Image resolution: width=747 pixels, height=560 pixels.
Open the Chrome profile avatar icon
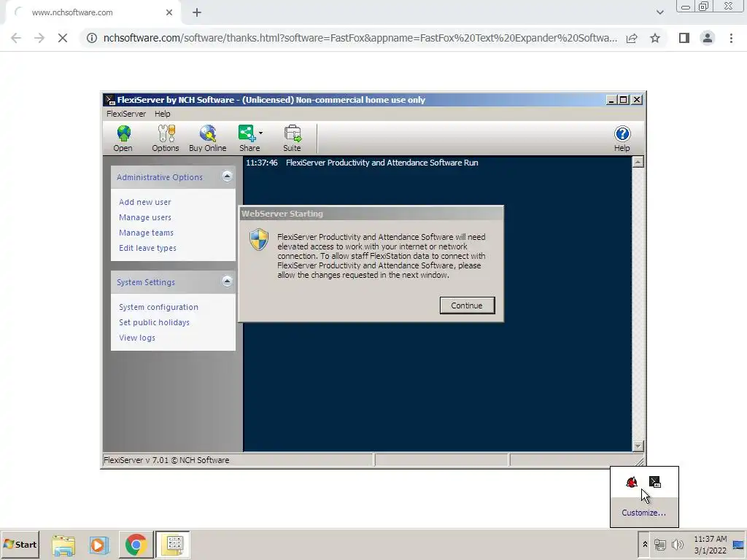click(708, 38)
